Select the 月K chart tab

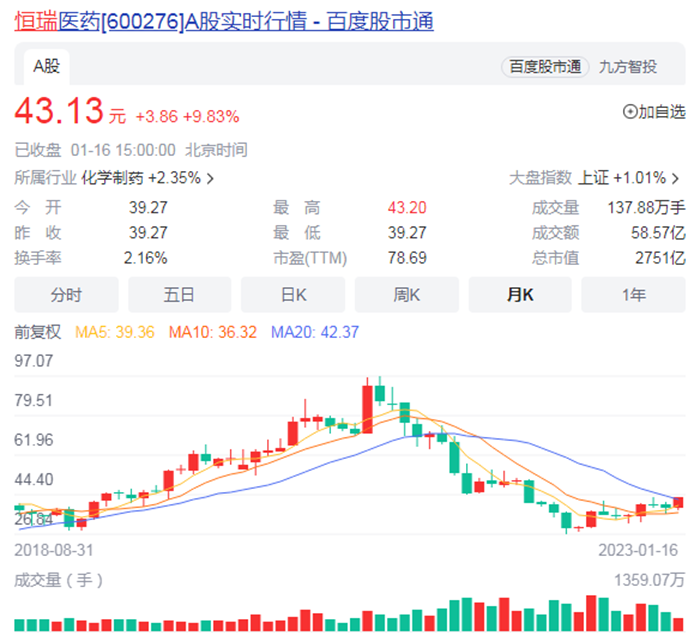[520, 295]
